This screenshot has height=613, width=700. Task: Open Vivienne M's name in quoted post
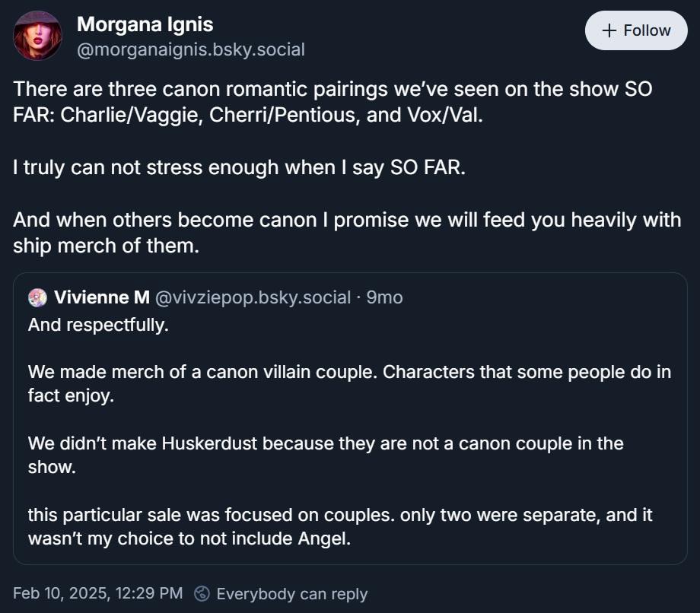coord(102,297)
